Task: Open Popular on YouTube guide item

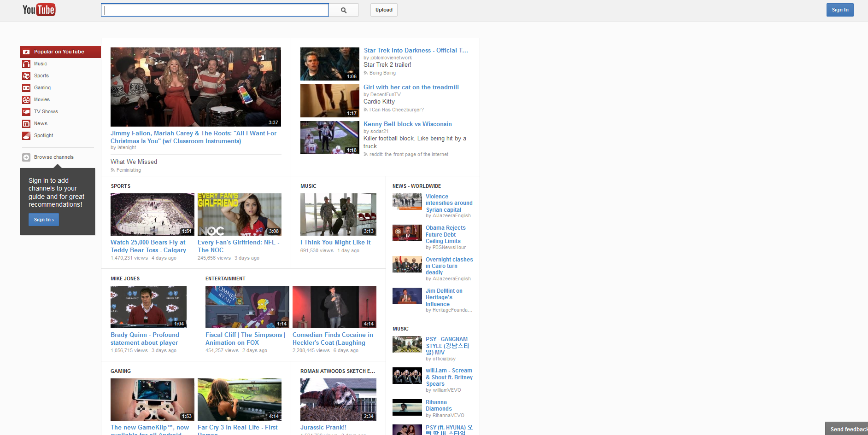Action: point(60,52)
